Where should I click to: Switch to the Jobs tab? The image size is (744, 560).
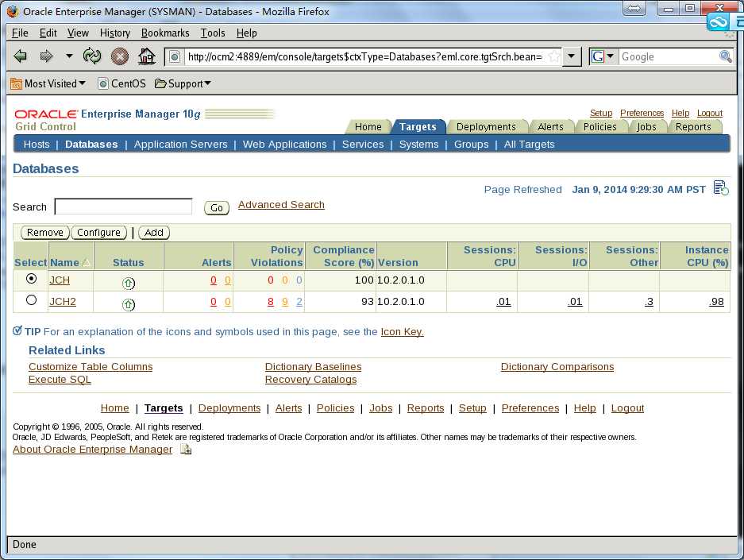coord(646,127)
